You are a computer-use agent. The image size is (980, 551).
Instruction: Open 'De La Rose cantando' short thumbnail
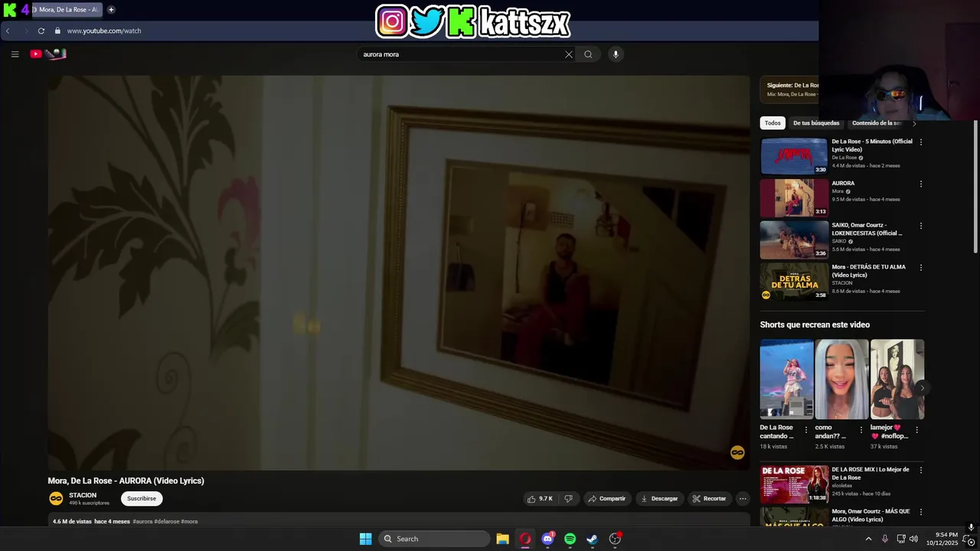click(x=786, y=380)
